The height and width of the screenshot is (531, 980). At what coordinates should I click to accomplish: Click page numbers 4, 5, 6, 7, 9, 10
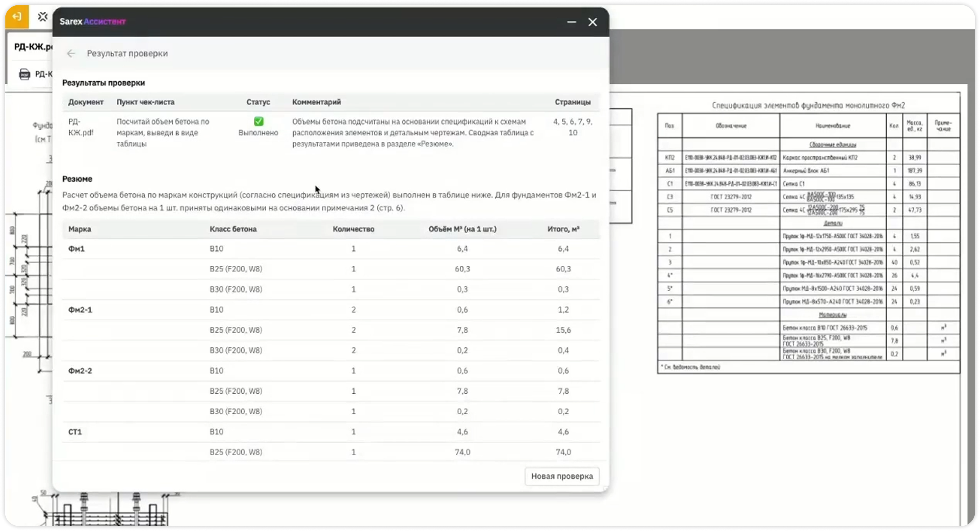(x=573, y=127)
